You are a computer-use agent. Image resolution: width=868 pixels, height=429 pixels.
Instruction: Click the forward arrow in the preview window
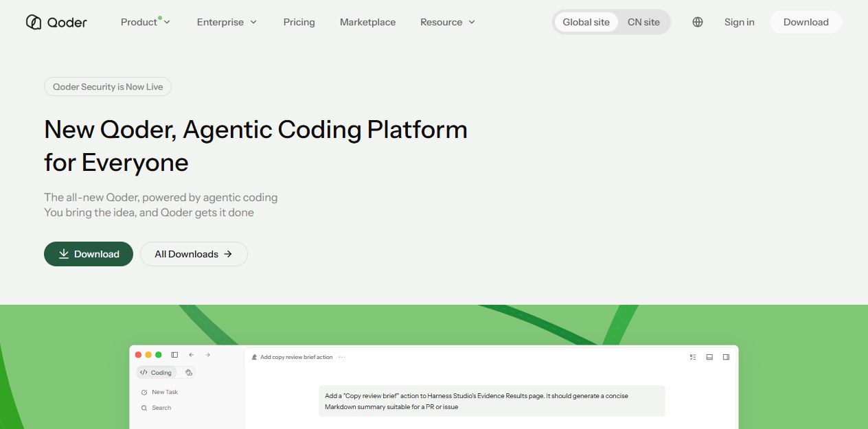click(207, 355)
